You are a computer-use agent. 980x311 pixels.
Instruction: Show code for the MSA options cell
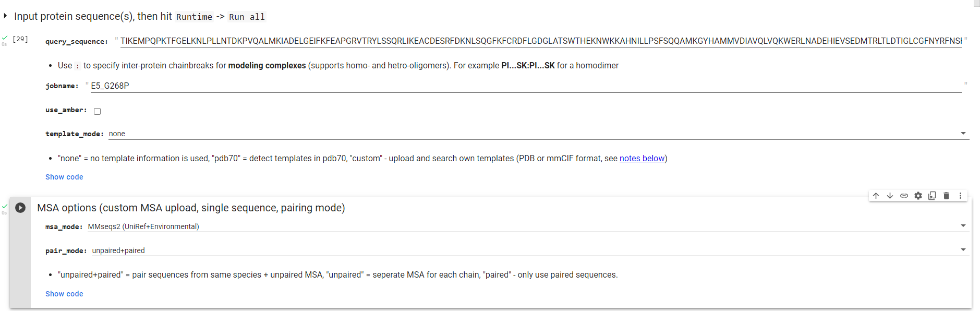(64, 294)
